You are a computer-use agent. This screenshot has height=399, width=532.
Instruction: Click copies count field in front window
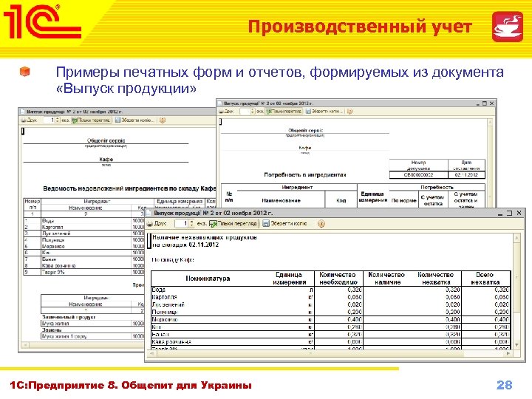(182, 224)
